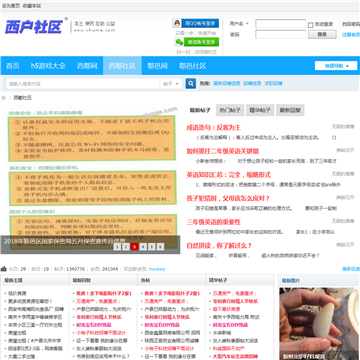Click the 西户社区 site logo
The height and width of the screenshot is (360, 360).
33,26
